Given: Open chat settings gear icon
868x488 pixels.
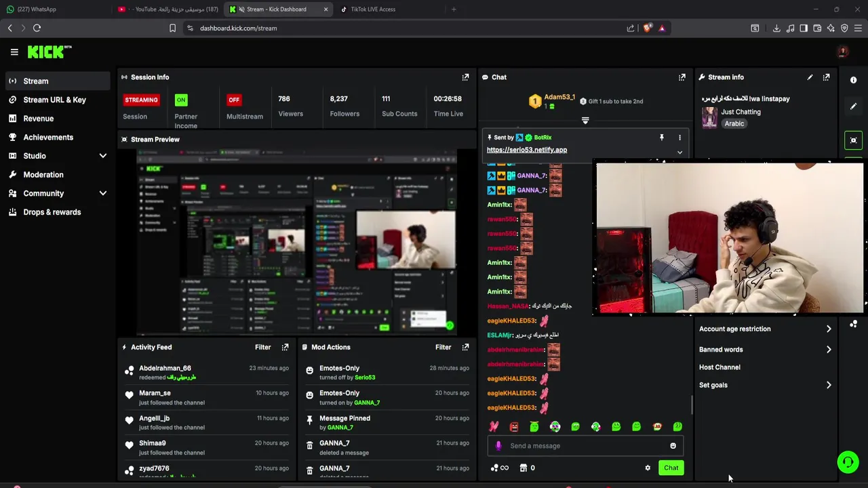Looking at the screenshot, I should coord(648,468).
